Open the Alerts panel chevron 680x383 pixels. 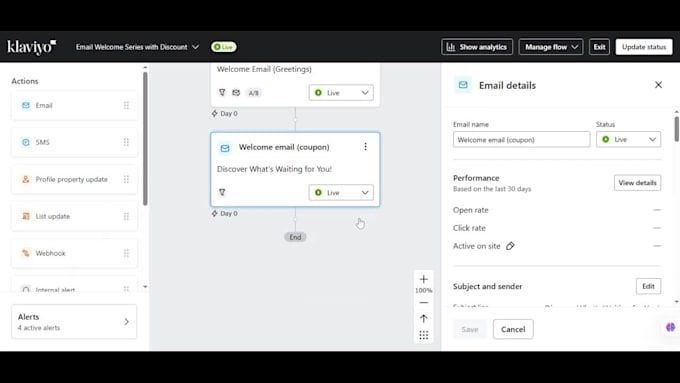pos(127,321)
